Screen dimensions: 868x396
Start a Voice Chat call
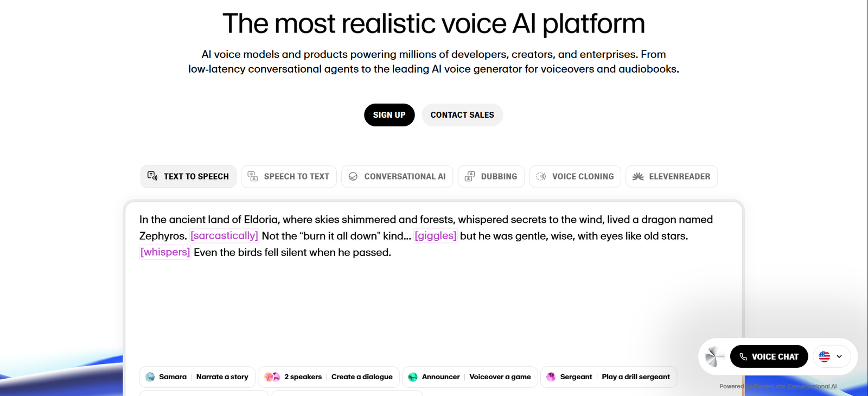(x=769, y=356)
